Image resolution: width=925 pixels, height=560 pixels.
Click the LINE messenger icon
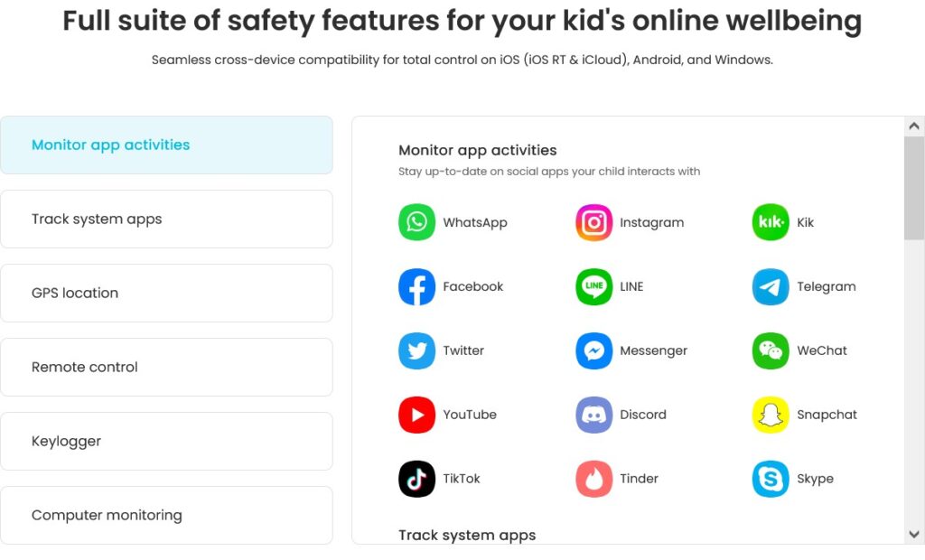click(x=593, y=287)
